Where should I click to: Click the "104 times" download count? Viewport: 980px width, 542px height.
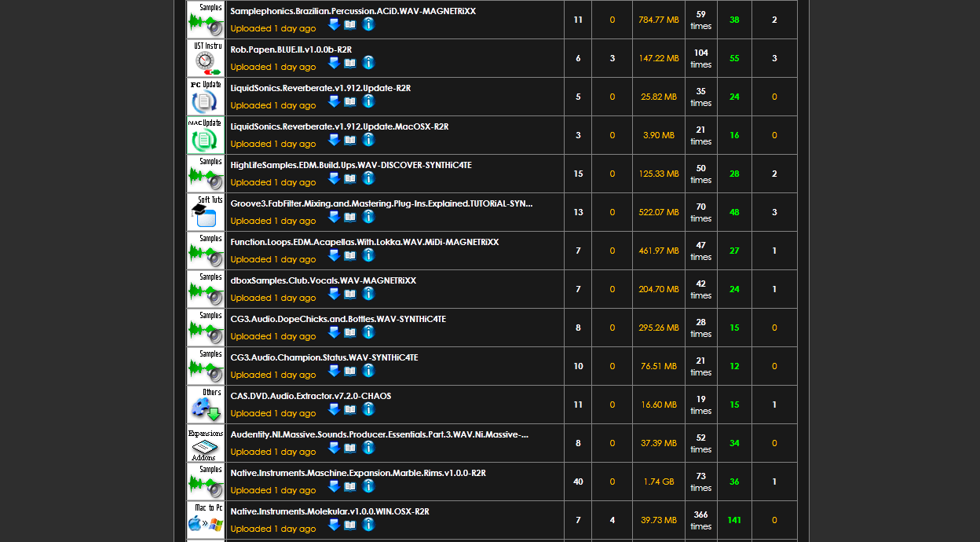point(701,58)
